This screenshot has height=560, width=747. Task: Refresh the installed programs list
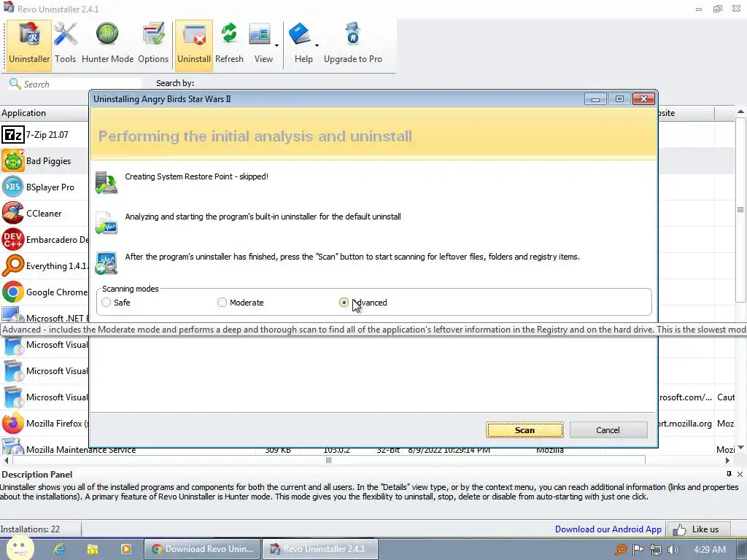[x=229, y=44]
